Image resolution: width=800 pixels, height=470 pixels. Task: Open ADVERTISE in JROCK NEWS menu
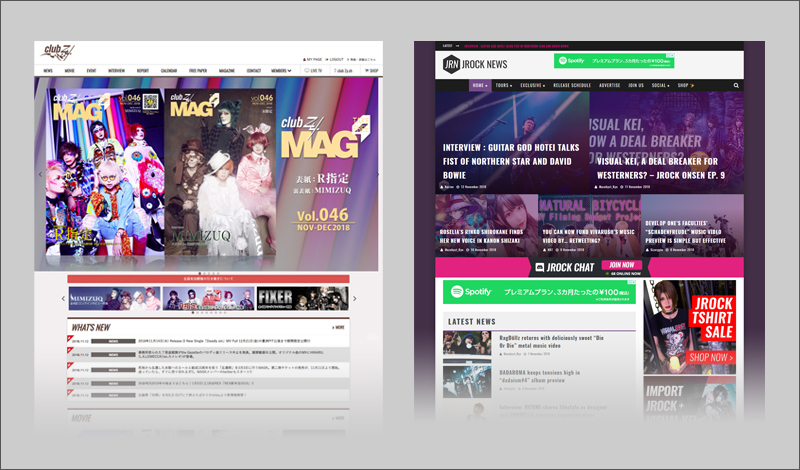(610, 85)
